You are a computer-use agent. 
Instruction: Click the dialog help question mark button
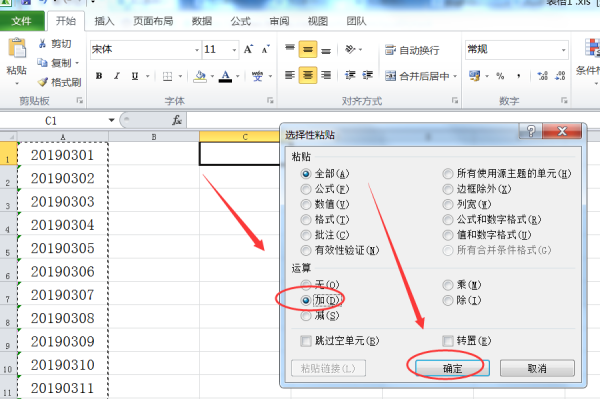pyautogui.click(x=530, y=131)
